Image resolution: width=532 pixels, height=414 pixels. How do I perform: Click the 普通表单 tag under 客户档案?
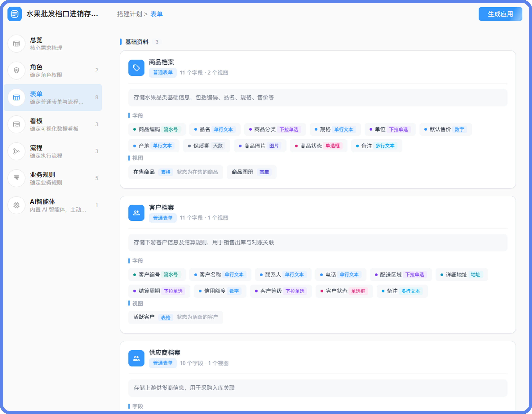pyautogui.click(x=163, y=218)
